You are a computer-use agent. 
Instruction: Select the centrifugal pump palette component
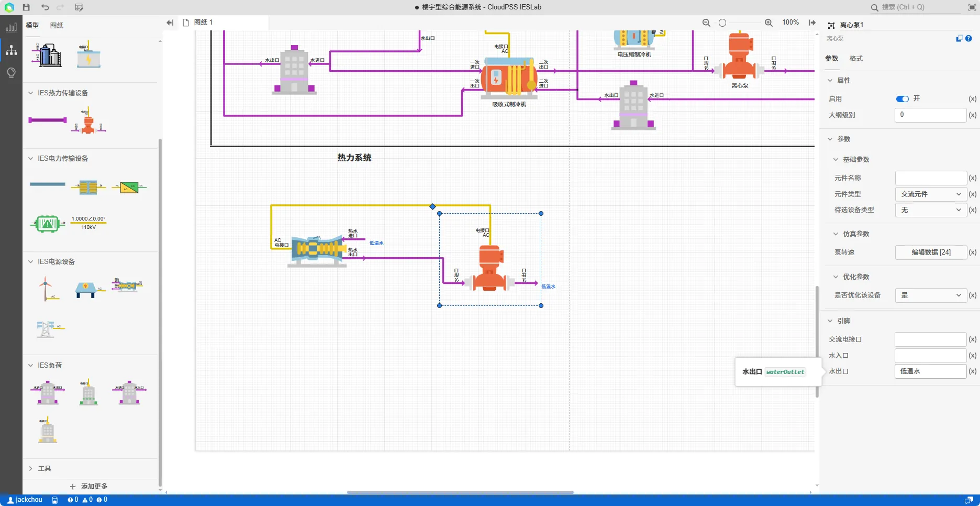[x=88, y=120]
